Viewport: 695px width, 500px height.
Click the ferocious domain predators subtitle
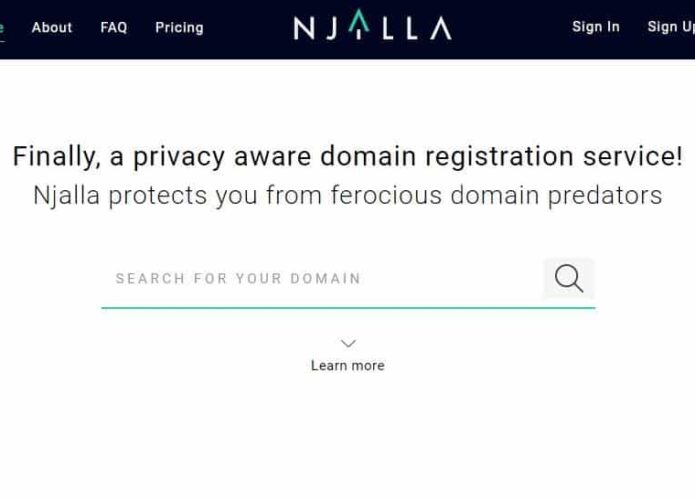(x=348, y=195)
